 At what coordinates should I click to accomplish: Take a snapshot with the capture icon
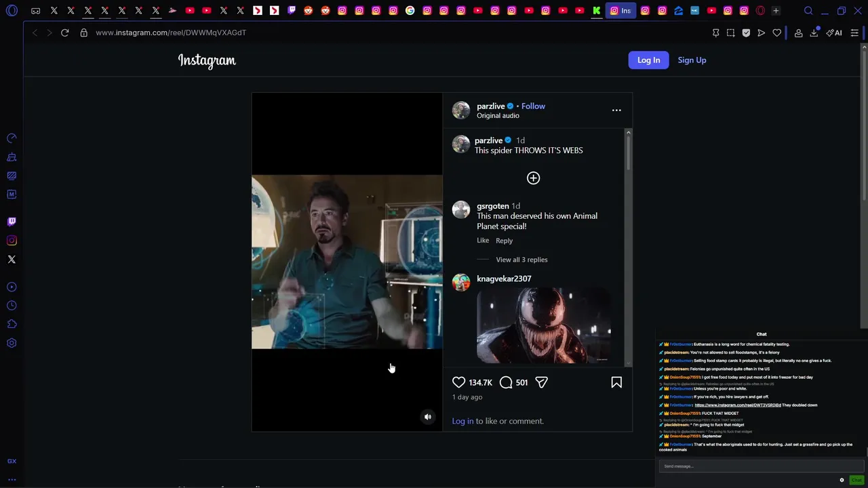point(730,33)
